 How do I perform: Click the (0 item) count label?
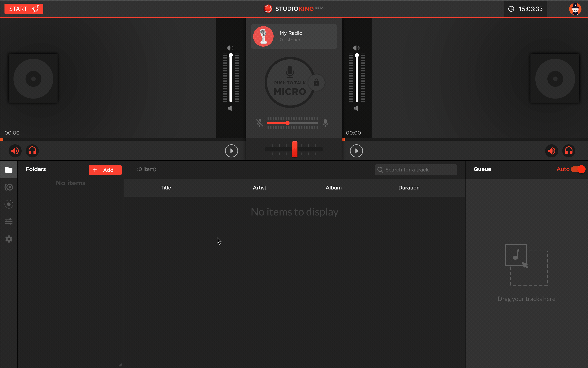click(146, 169)
